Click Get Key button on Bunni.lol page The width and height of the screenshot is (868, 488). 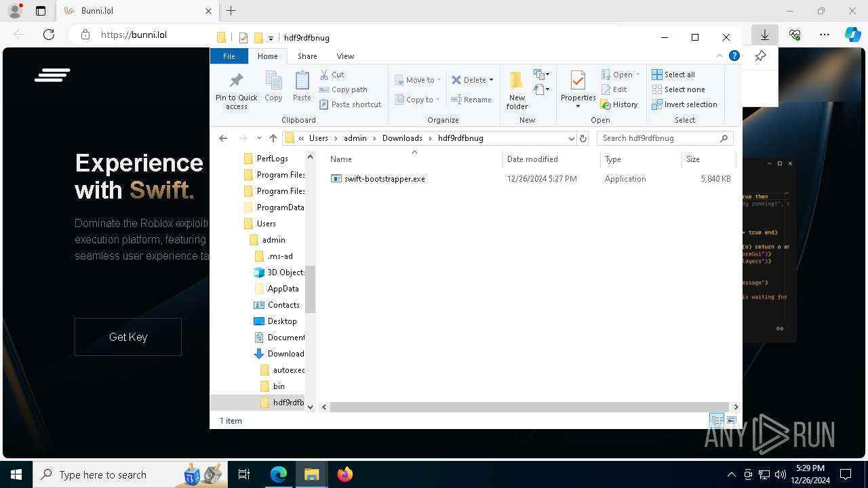pos(128,337)
